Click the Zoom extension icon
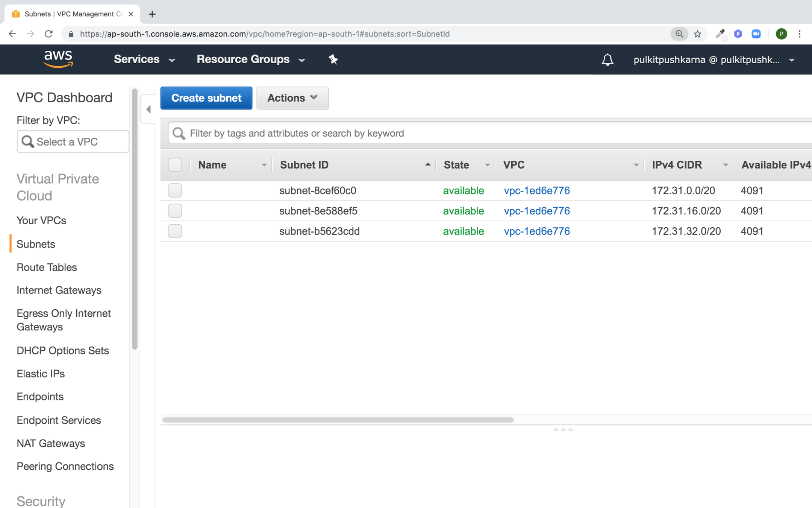This screenshot has height=508, width=812. point(756,34)
